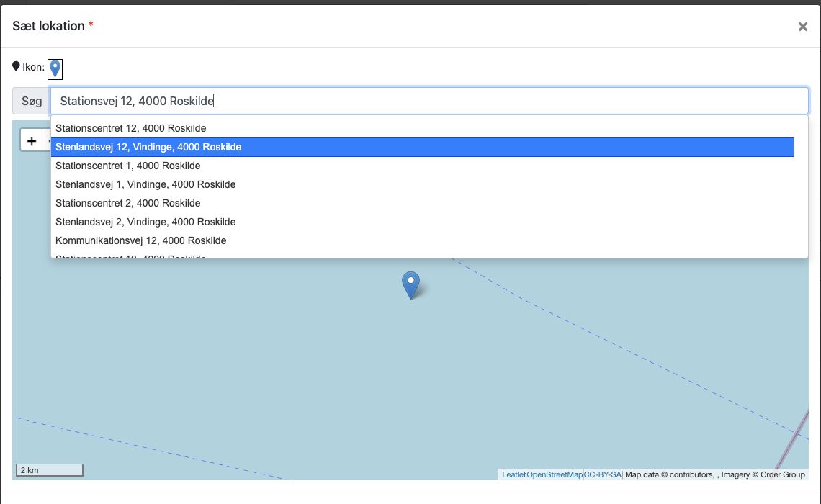Click the blue marker icon selector next to Ikon
This screenshot has height=504, width=821.
pyautogui.click(x=55, y=69)
